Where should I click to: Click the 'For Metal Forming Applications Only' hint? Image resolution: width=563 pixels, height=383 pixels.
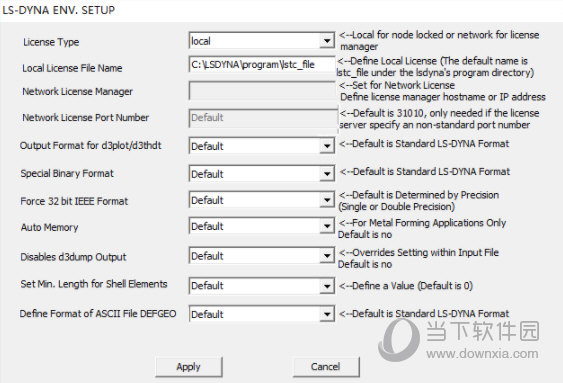click(x=423, y=223)
